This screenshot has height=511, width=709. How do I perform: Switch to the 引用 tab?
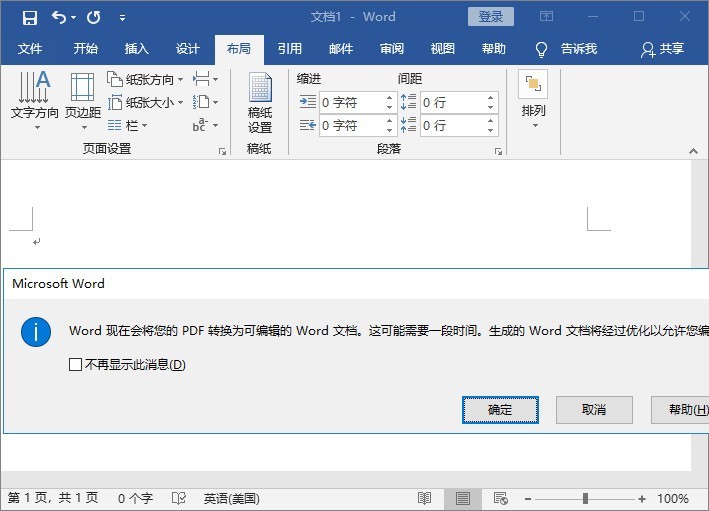click(x=290, y=48)
